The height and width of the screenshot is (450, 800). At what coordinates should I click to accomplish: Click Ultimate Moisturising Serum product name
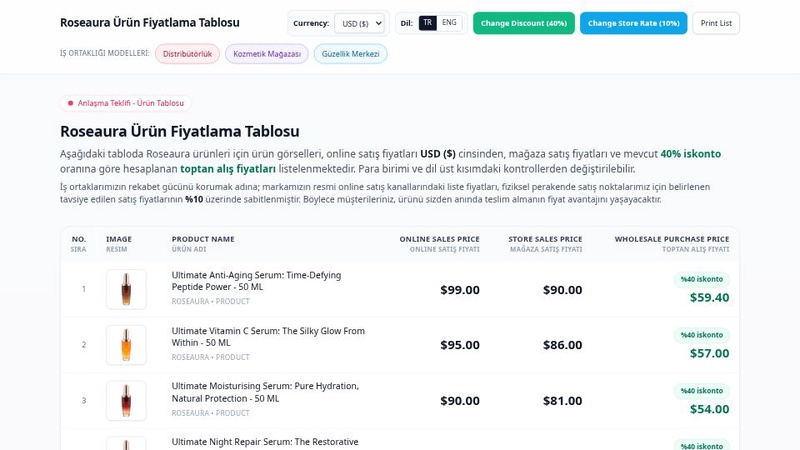tap(265, 392)
